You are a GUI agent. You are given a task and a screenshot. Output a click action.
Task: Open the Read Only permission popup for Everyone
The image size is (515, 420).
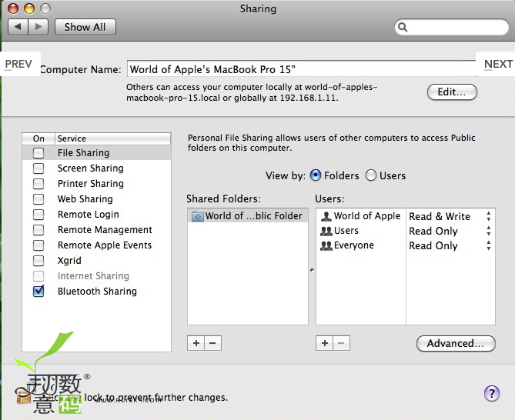(450, 245)
